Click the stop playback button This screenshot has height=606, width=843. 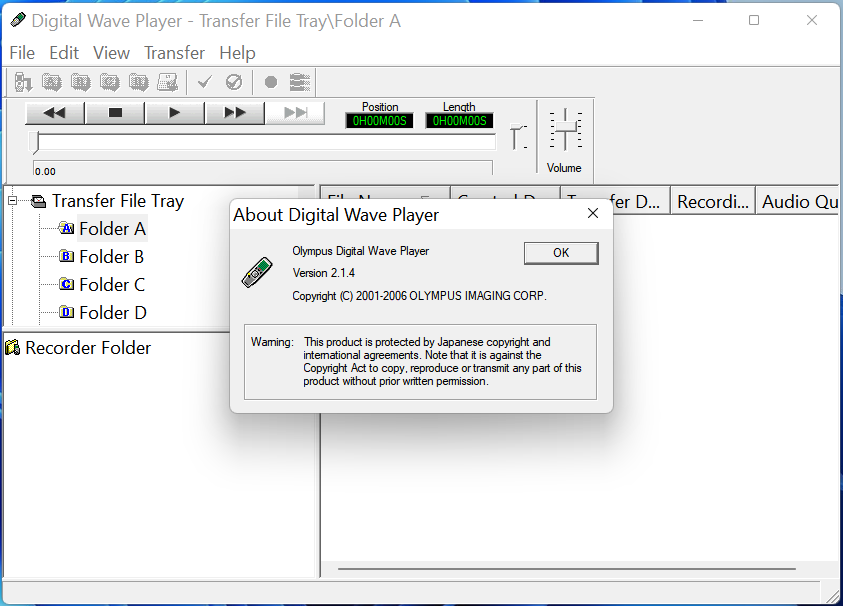point(115,113)
